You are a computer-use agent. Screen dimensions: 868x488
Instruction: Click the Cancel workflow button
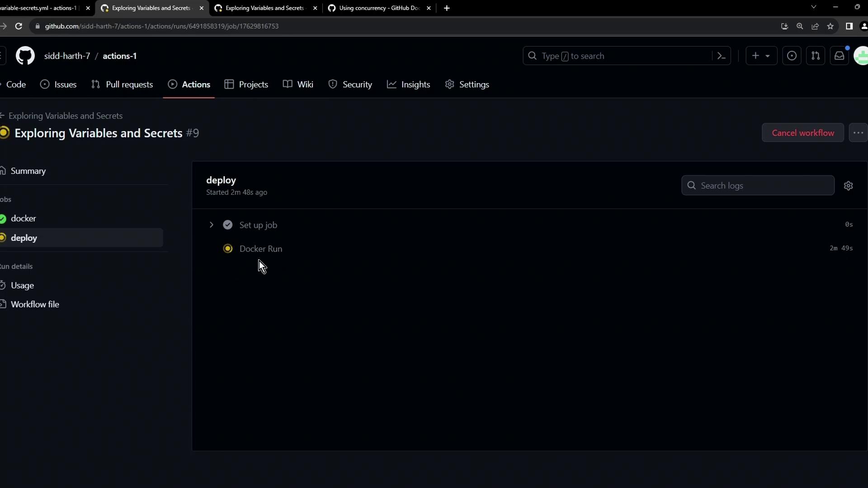coord(802,133)
